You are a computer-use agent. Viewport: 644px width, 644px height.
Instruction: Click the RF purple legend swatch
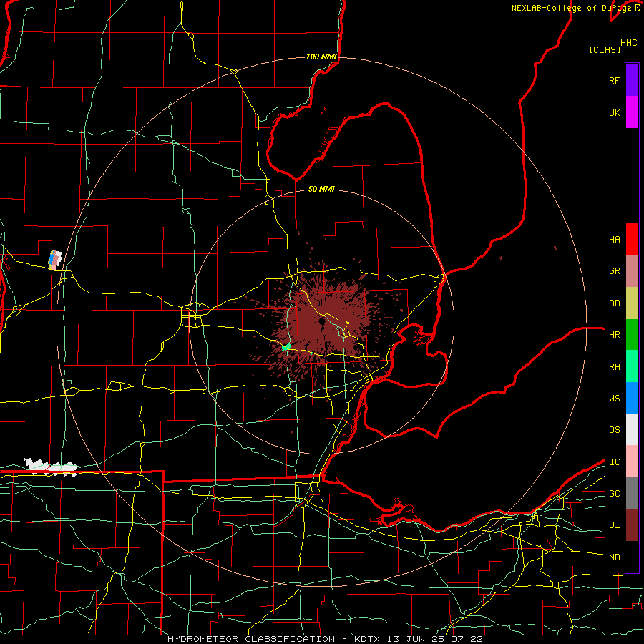[x=632, y=80]
